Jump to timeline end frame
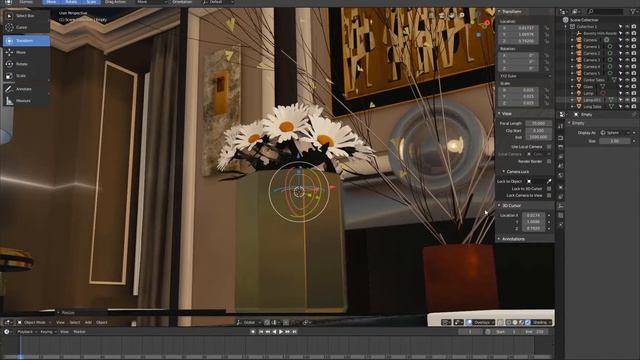The image size is (640, 360). point(294,332)
